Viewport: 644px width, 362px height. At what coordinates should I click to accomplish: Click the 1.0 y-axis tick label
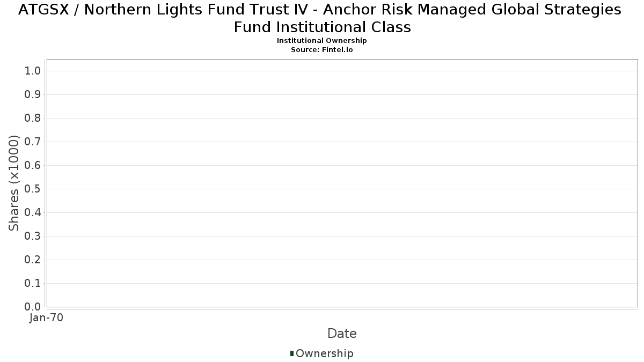[x=33, y=71]
